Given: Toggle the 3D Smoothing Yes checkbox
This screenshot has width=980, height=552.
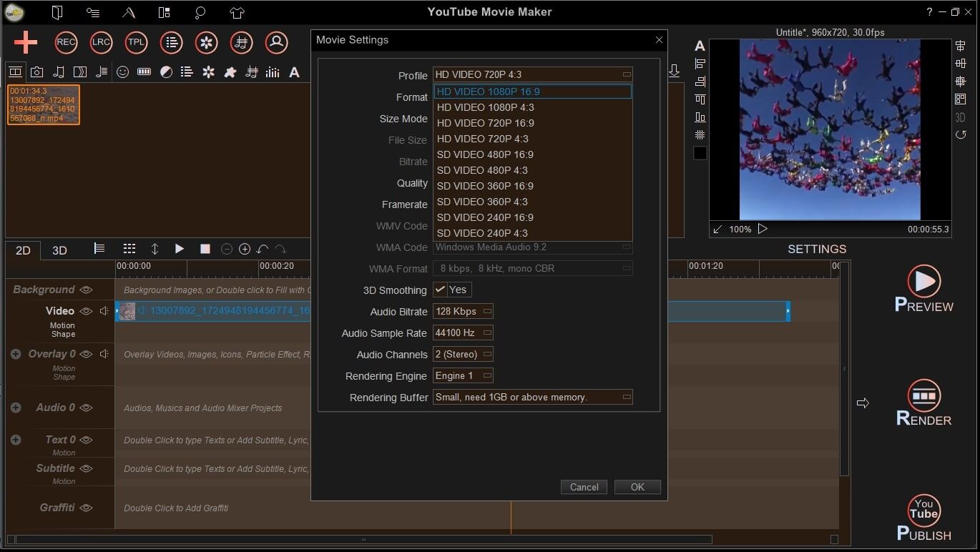Looking at the screenshot, I should (x=441, y=290).
